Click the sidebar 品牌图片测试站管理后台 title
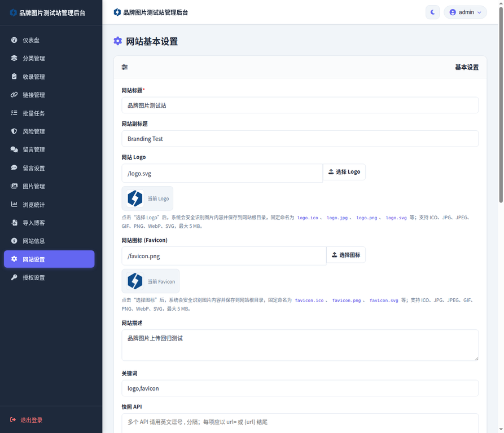 pyautogui.click(x=52, y=13)
